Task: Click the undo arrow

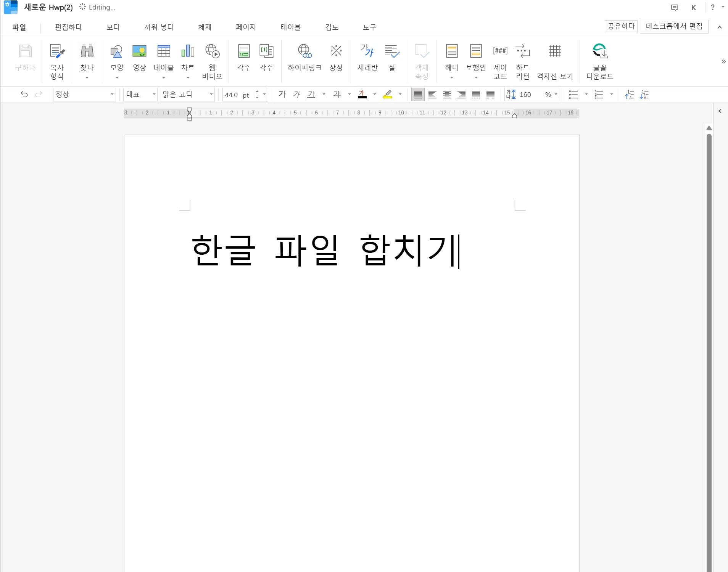Action: [x=24, y=94]
